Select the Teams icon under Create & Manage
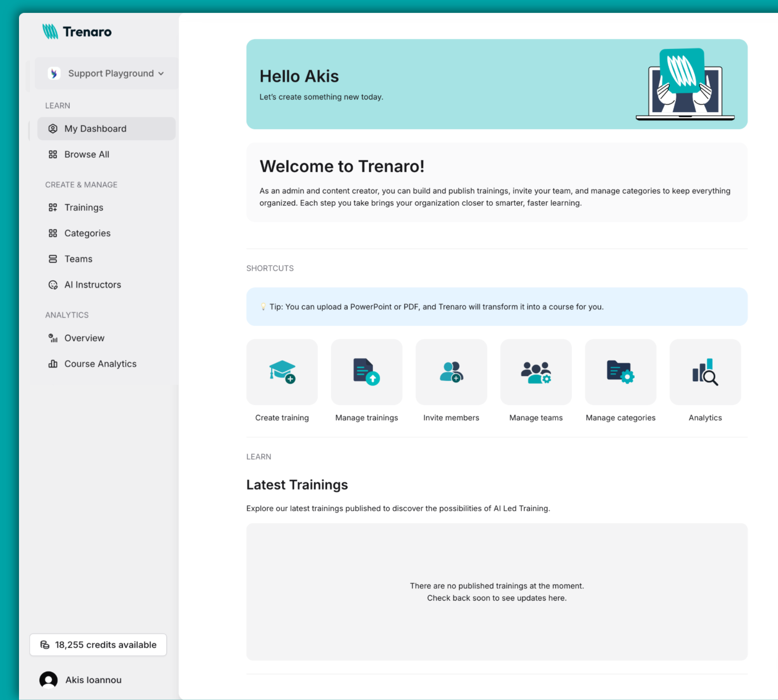This screenshot has height=700, width=778. pos(53,259)
